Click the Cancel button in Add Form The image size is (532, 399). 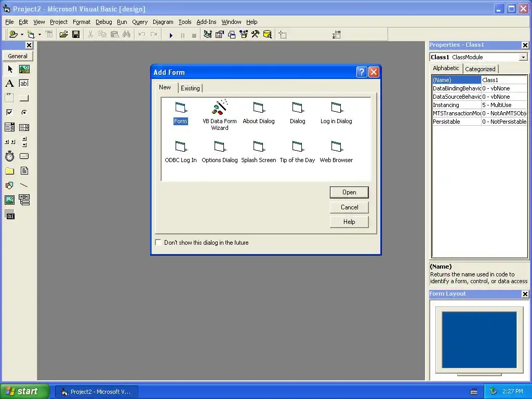point(349,207)
